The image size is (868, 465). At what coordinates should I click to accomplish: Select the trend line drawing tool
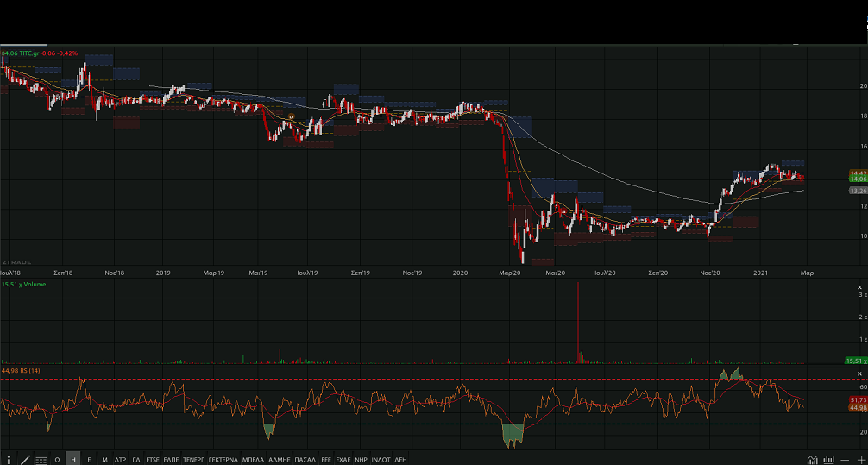[x=25, y=459]
